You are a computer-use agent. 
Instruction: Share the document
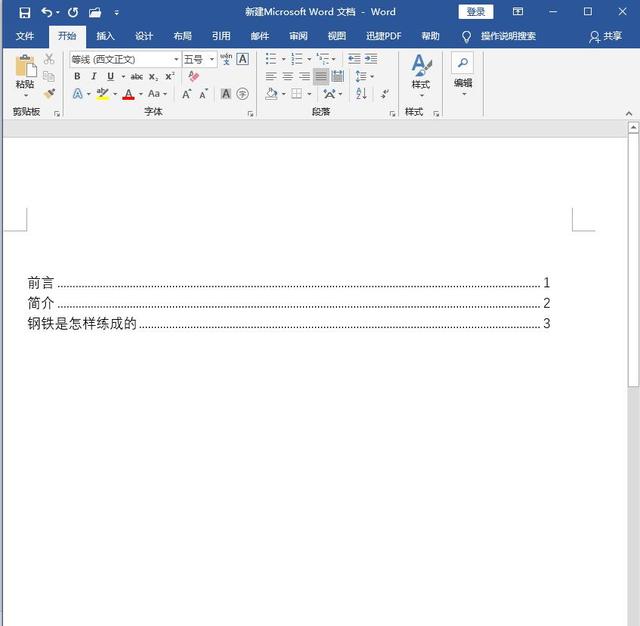tap(605, 36)
